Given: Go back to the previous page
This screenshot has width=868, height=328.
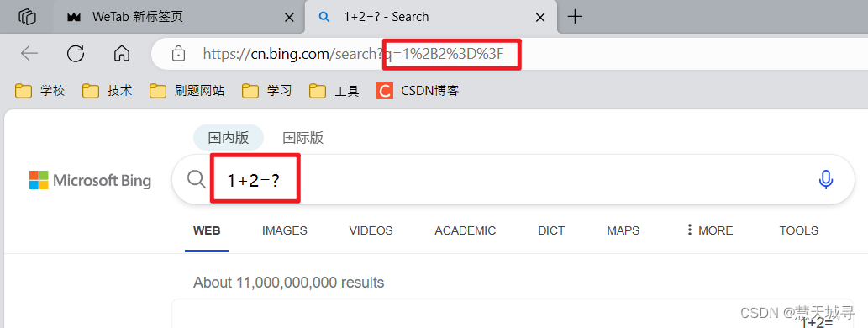Looking at the screenshot, I should 29,53.
